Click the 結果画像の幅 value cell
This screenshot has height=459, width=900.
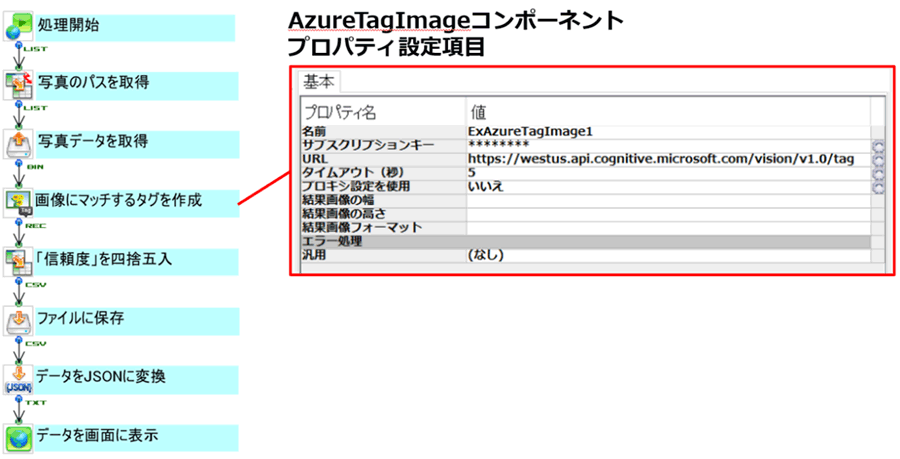668,201
